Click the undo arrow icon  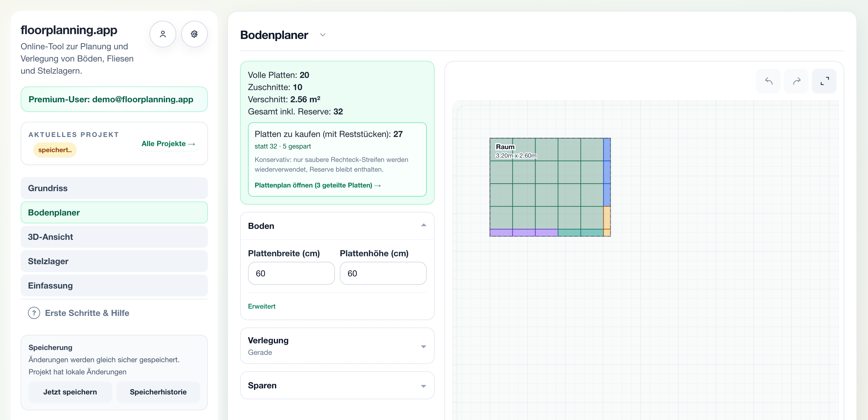768,81
